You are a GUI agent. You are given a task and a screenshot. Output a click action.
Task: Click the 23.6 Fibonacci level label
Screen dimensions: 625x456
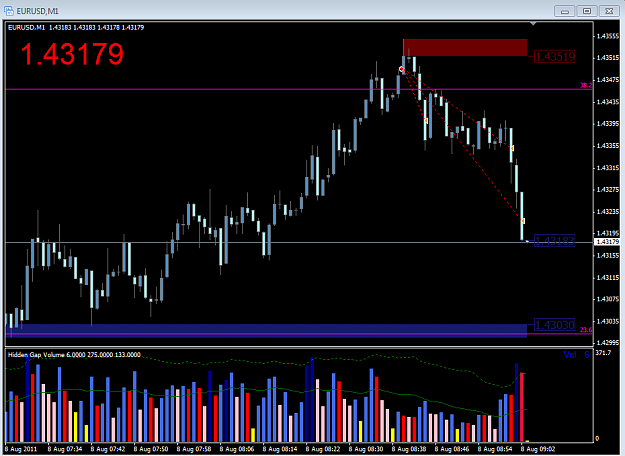pos(586,330)
